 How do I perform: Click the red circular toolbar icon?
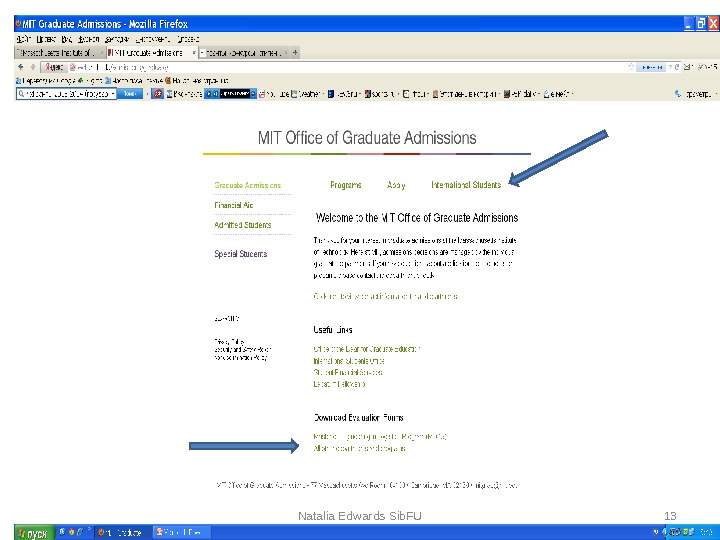[158, 94]
